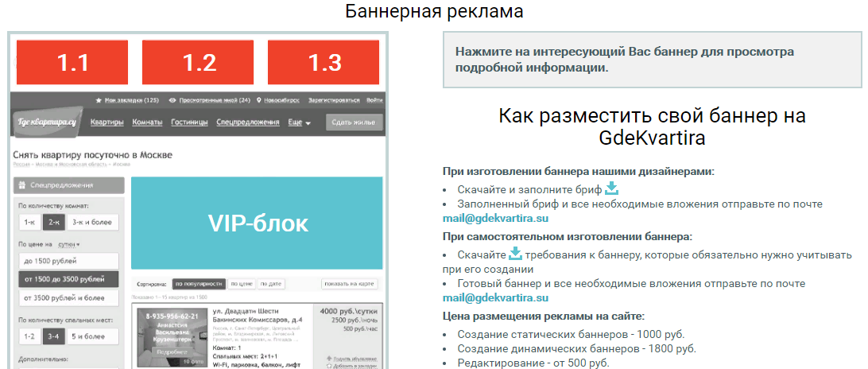Click the Войти link
Screen dimensions: 868x369
click(x=374, y=101)
